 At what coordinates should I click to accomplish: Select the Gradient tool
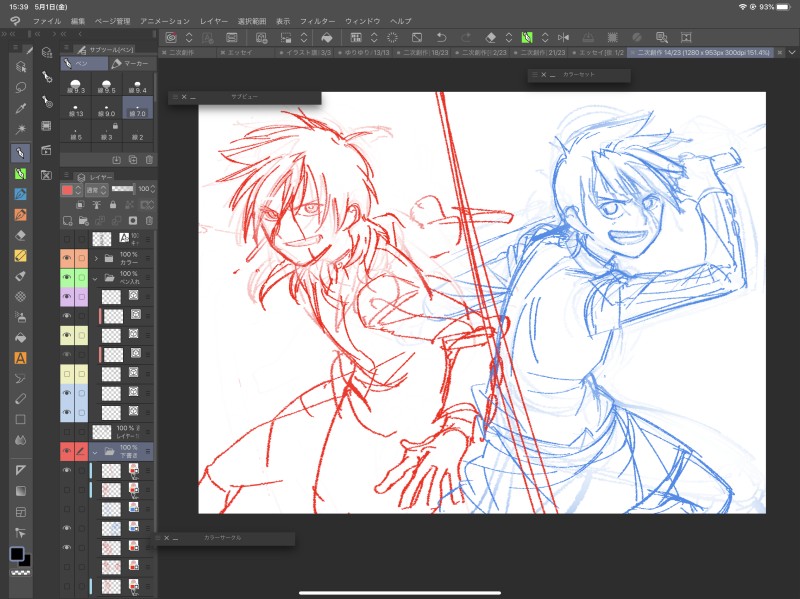(20, 491)
